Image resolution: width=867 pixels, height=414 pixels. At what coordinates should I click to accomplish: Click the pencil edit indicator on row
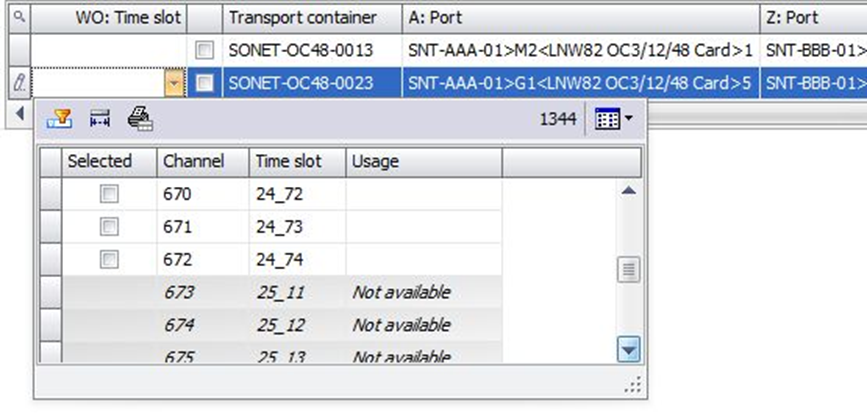pyautogui.click(x=19, y=83)
